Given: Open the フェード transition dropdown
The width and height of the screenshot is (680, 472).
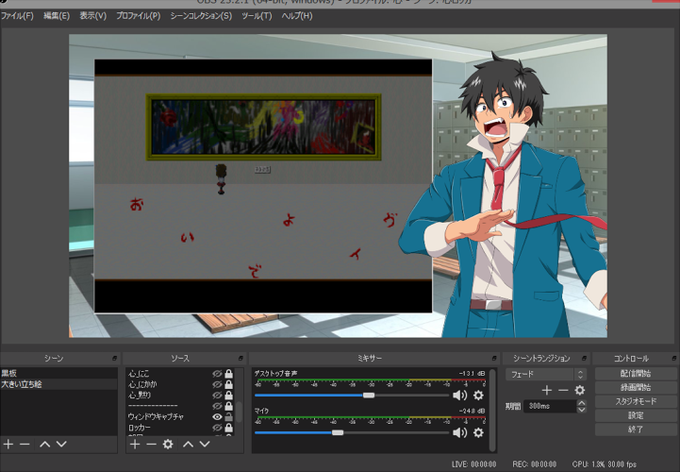Looking at the screenshot, I should (546, 374).
